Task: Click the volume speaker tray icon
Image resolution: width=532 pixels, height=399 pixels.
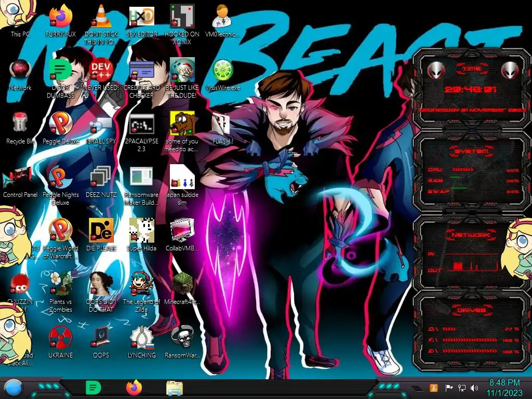Action: (474, 388)
